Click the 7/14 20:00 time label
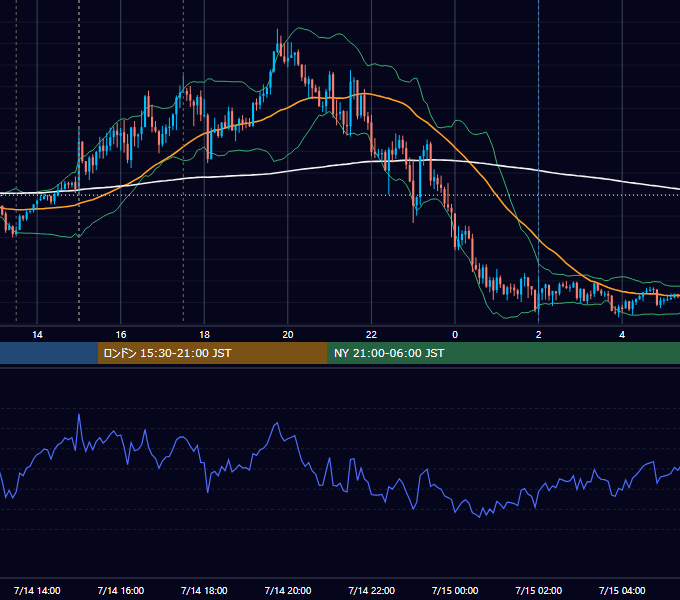The height and width of the screenshot is (600, 680). (x=288, y=590)
